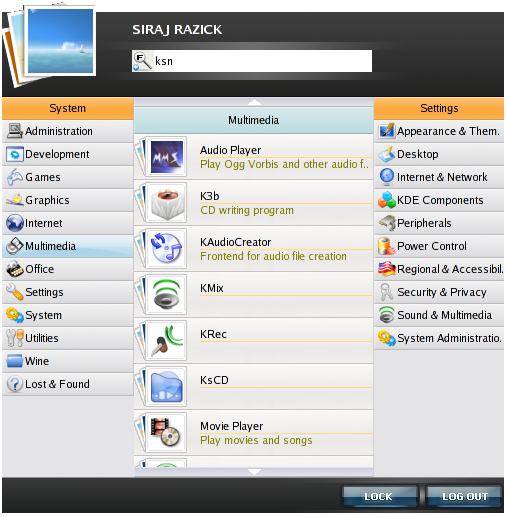Screen dimensions: 508x517
Task: Click the KRec label text
Action: coord(213,334)
